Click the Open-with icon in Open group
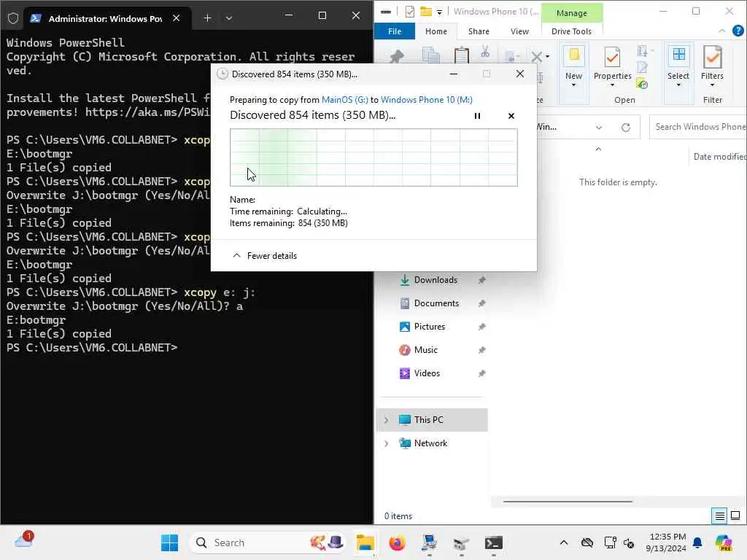Screen dimensions: 747x560 click(x=642, y=51)
